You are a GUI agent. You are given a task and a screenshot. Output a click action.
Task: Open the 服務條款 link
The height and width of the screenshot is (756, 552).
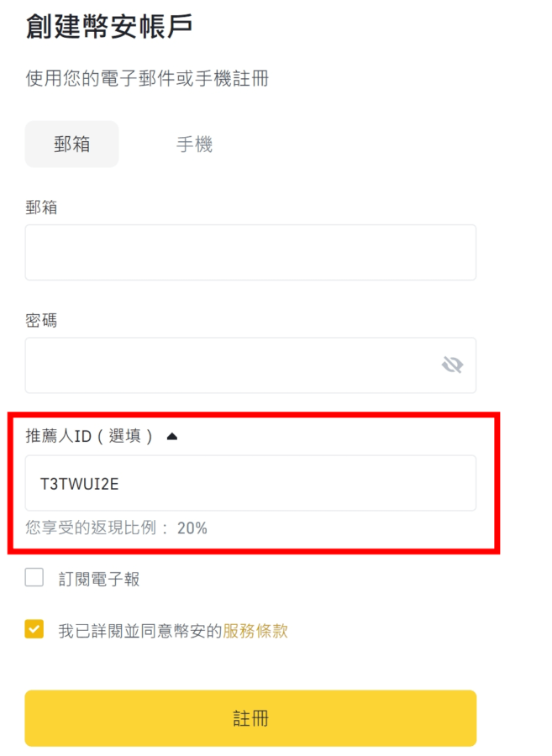(255, 631)
